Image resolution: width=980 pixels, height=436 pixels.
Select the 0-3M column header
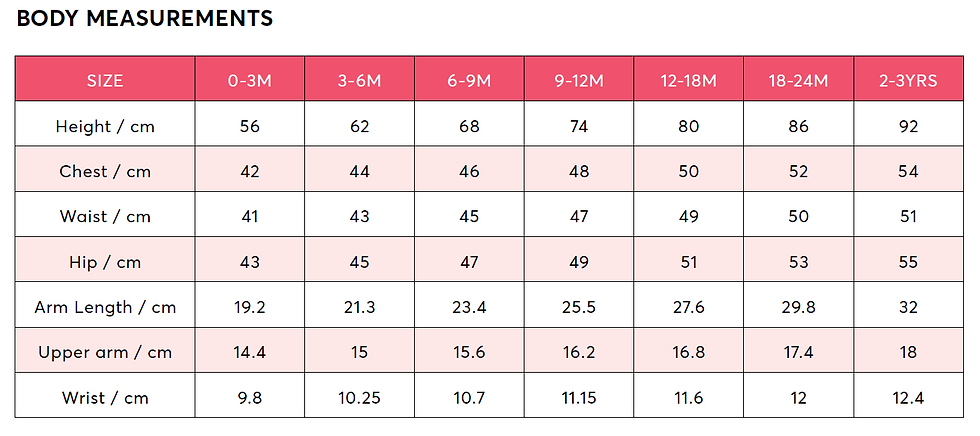click(250, 79)
